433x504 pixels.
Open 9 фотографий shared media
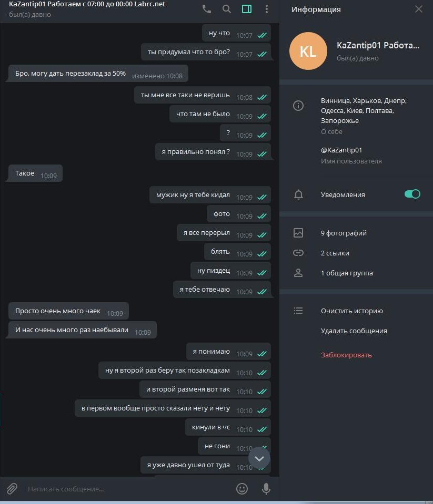(343, 233)
